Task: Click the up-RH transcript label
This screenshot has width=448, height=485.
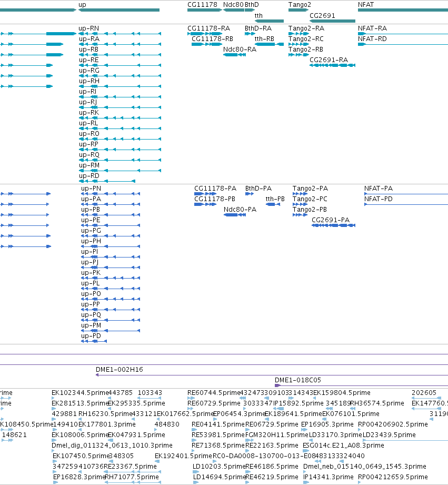Action: tap(89, 81)
